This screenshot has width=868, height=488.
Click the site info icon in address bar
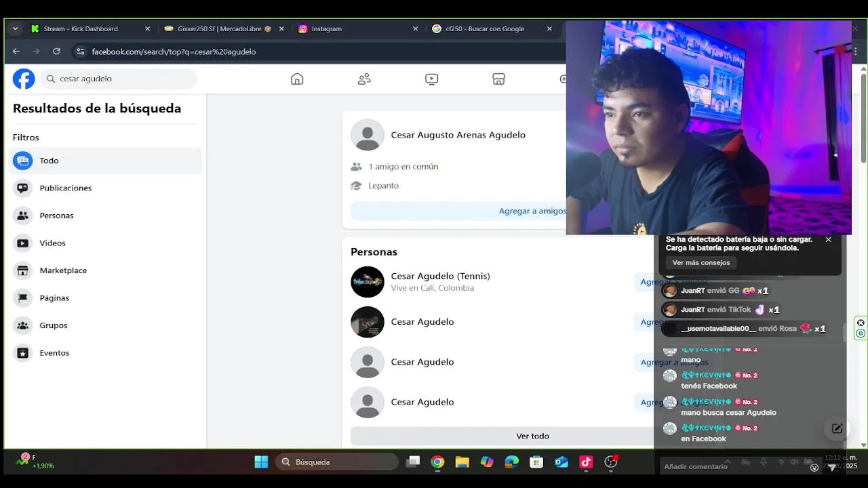[80, 52]
